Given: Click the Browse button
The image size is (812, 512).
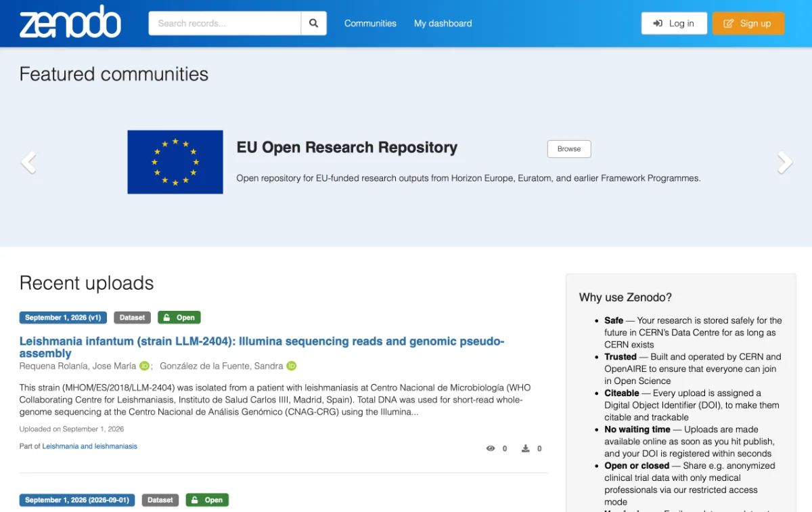Looking at the screenshot, I should coord(569,149).
